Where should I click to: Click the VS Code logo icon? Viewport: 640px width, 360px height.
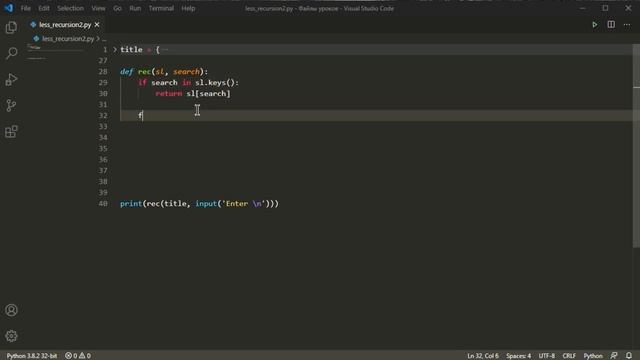point(9,8)
